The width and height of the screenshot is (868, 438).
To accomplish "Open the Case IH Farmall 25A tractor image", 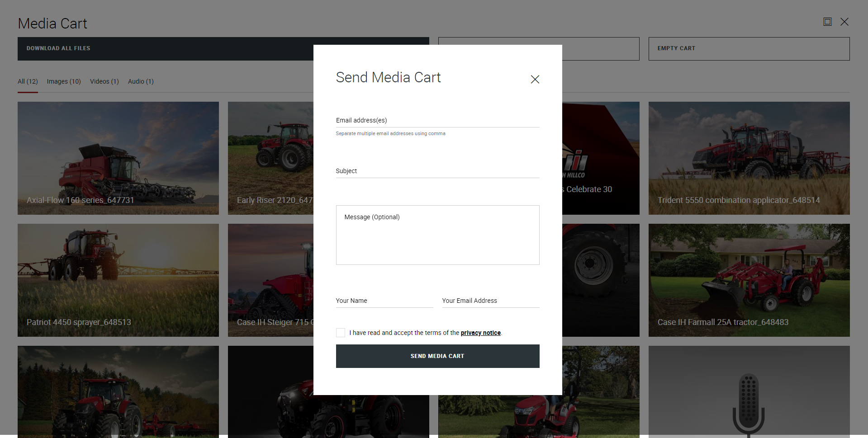I will 749,280.
